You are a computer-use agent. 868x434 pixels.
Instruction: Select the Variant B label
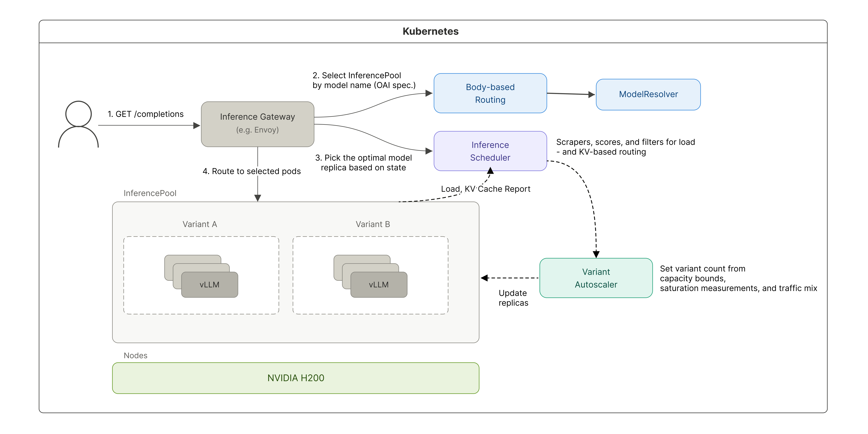(x=373, y=224)
